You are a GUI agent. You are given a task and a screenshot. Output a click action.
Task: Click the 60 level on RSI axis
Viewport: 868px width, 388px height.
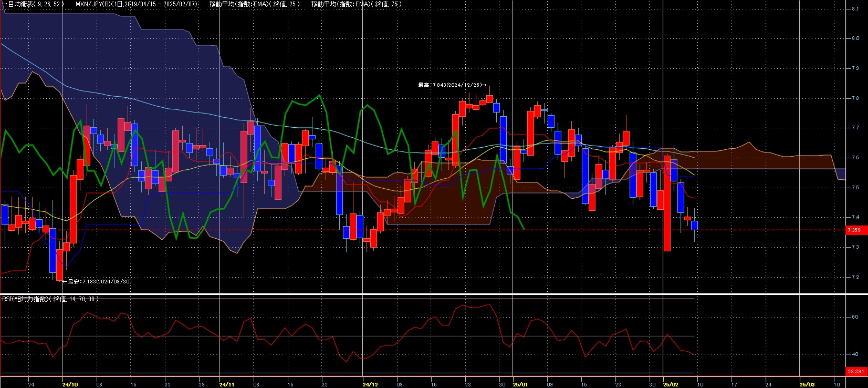tap(855, 317)
